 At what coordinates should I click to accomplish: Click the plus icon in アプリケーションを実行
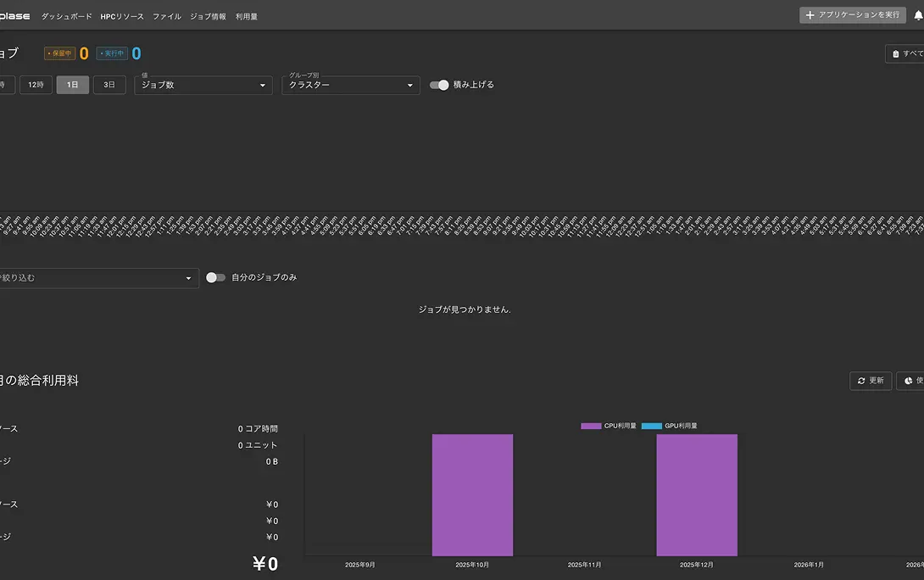[810, 15]
